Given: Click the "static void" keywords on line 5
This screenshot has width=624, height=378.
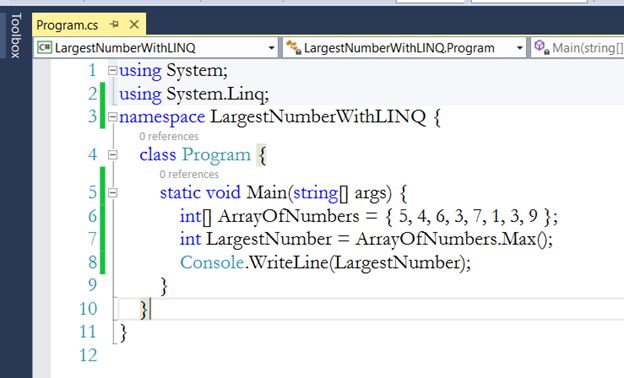Looking at the screenshot, I should coord(200,193).
